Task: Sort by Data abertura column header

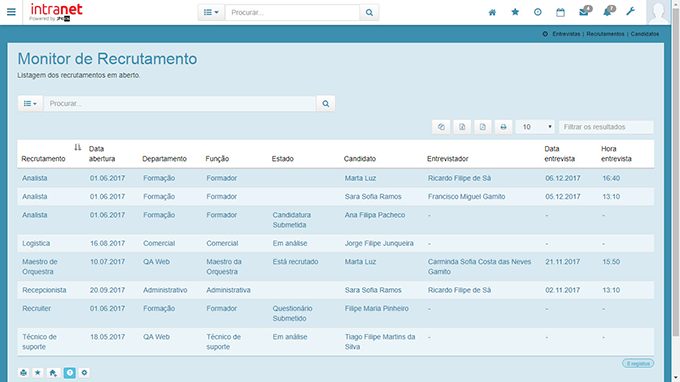Action: (x=102, y=153)
